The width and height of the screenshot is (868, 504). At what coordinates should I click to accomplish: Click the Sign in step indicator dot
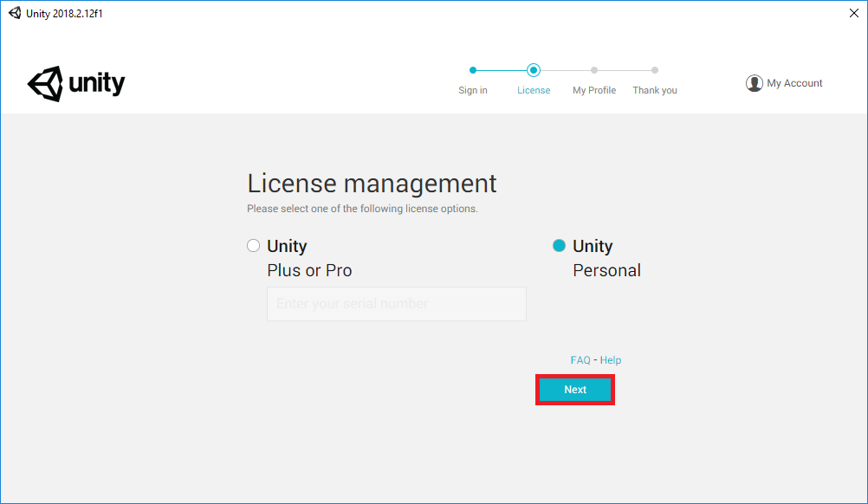pos(472,70)
